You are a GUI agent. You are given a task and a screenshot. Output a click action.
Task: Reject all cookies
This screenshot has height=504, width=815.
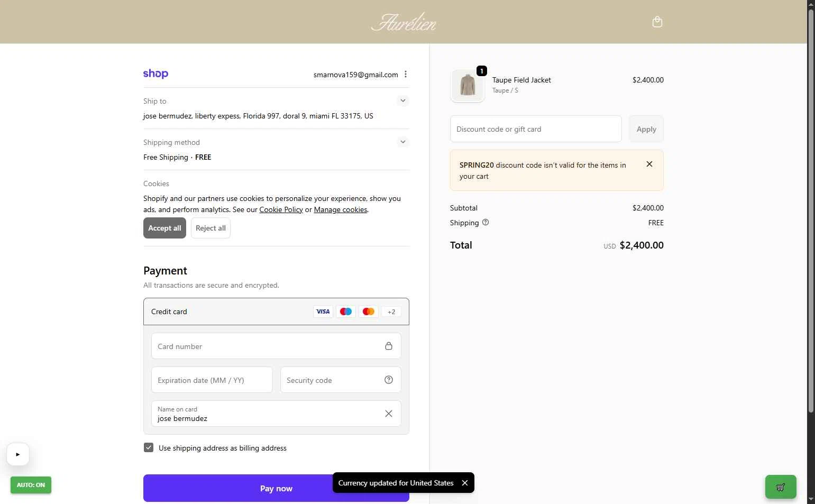[210, 228]
